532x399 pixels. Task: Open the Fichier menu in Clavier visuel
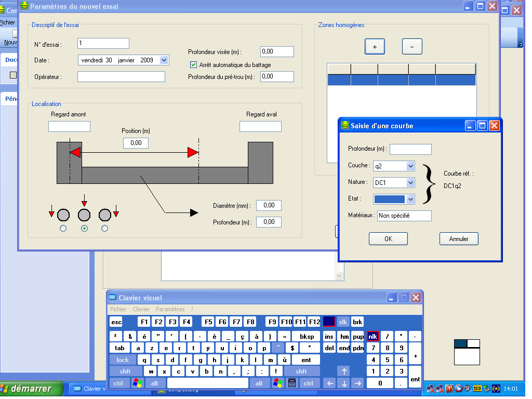coord(118,309)
